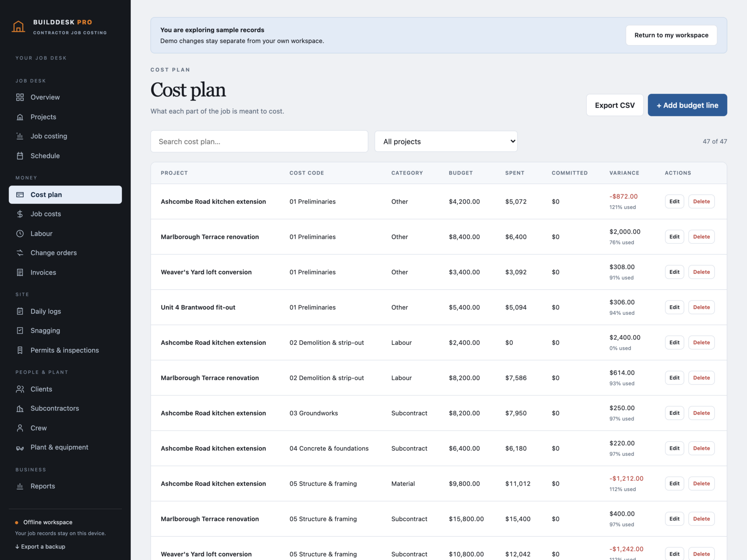
Task: Open the Labour section
Action: 65,233
